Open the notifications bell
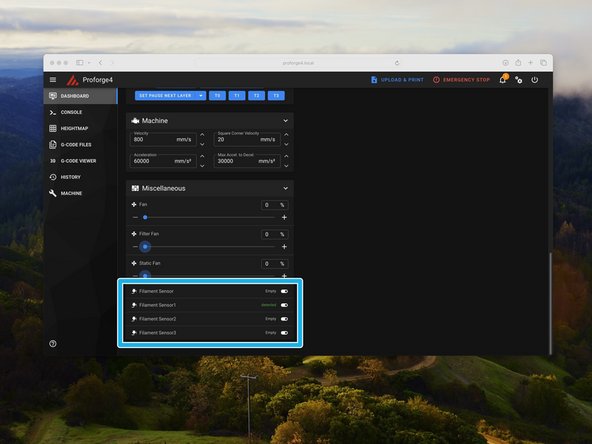The width and height of the screenshot is (592, 444). [x=503, y=80]
